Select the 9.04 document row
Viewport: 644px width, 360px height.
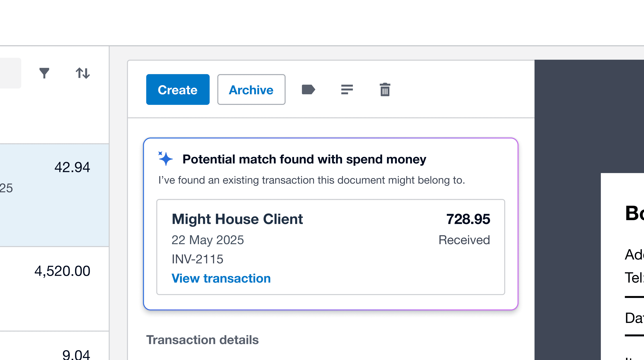54,346
